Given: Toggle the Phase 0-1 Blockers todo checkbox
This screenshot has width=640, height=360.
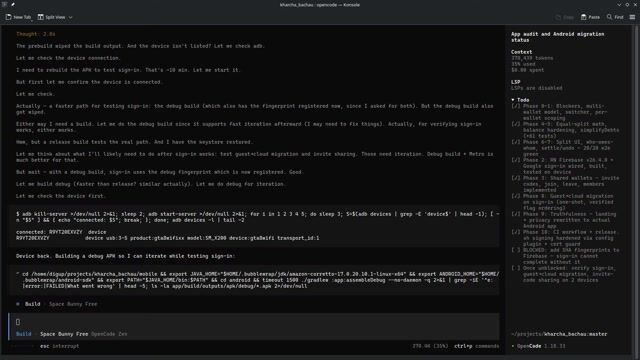Looking at the screenshot, I should pos(516,106).
